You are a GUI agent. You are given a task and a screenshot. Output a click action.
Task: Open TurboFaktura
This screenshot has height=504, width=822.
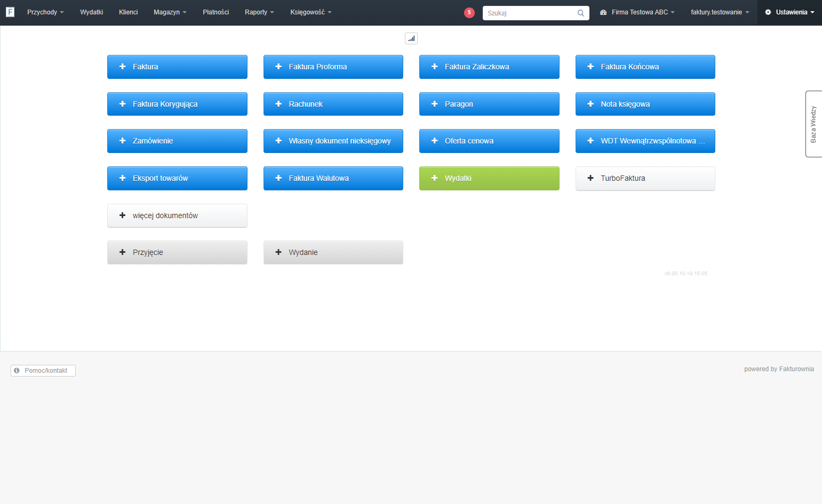645,178
